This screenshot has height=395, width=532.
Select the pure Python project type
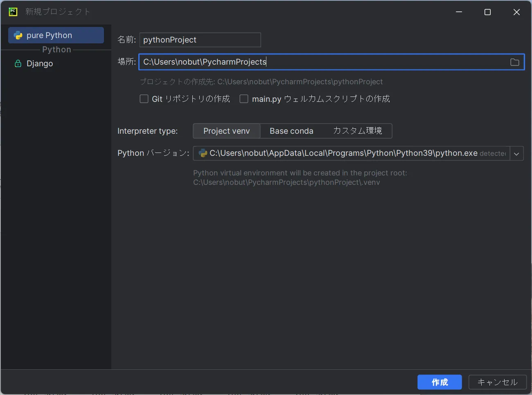click(x=56, y=35)
